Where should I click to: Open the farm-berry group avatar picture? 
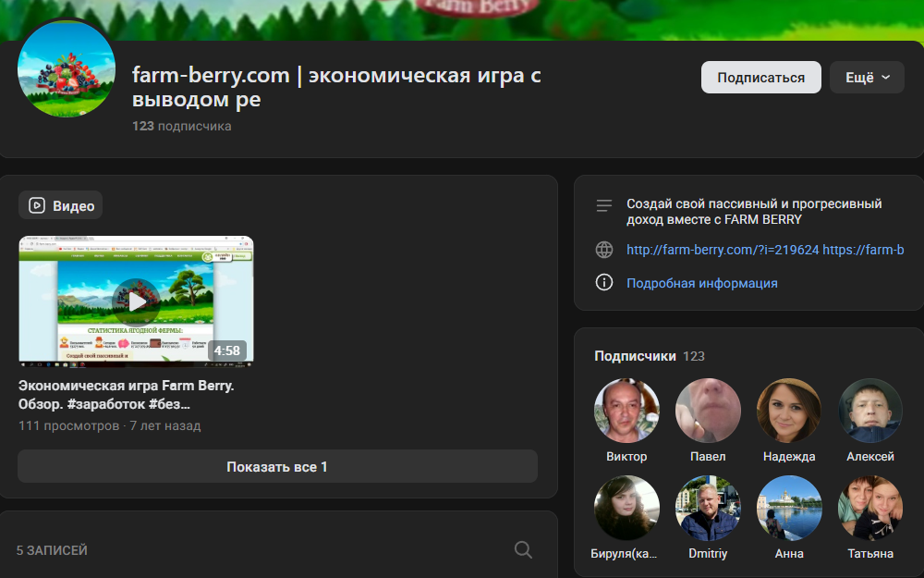(x=67, y=68)
